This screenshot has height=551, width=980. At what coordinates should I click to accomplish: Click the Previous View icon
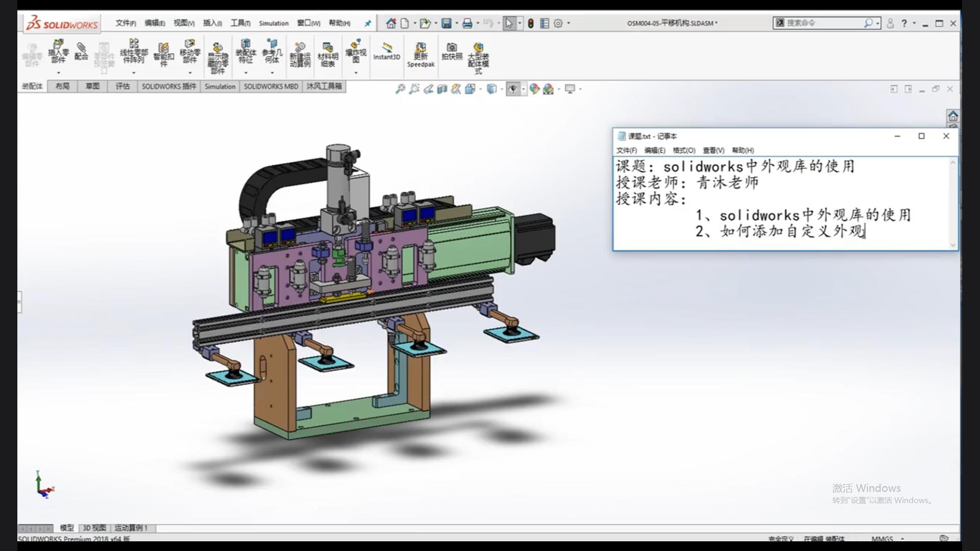coord(428,89)
